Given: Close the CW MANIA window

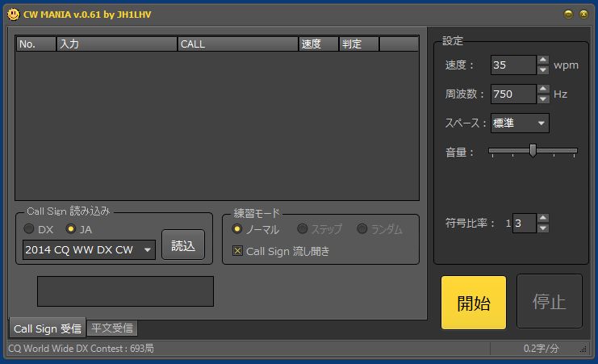Looking at the screenshot, I should click(584, 15).
